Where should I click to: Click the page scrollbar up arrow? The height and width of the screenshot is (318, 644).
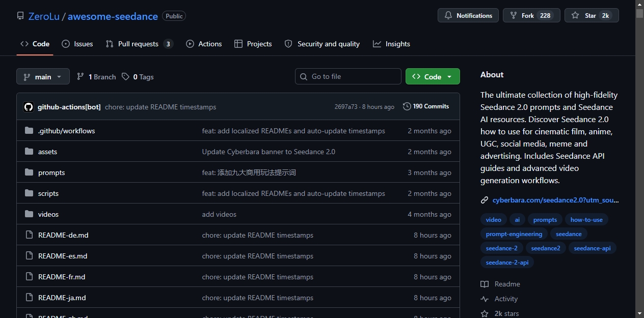pos(639,4)
